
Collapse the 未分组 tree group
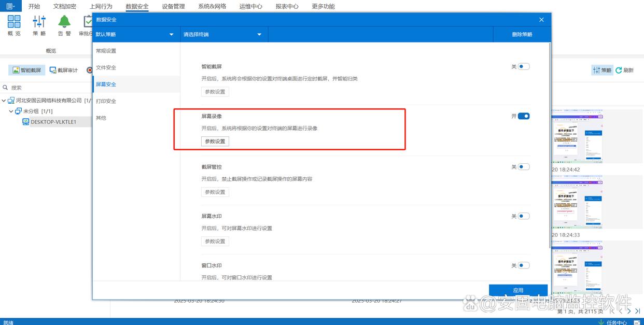(11, 111)
